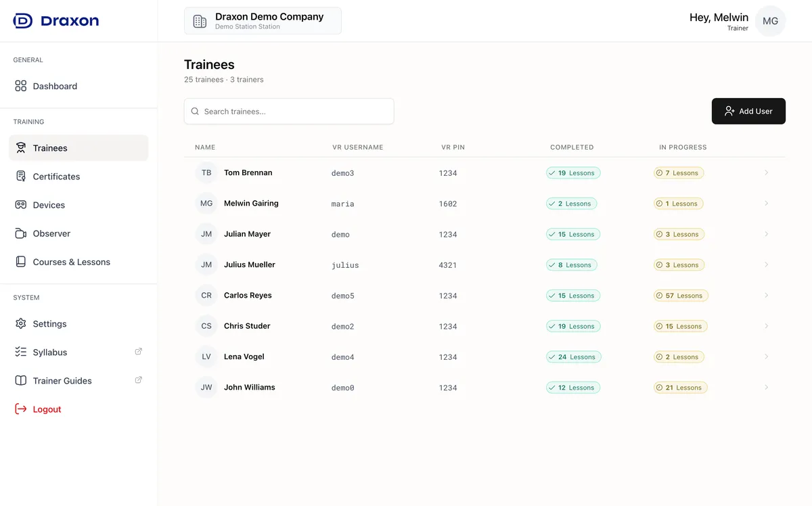Expand Julian Mayer's row with the chevron

(x=766, y=234)
